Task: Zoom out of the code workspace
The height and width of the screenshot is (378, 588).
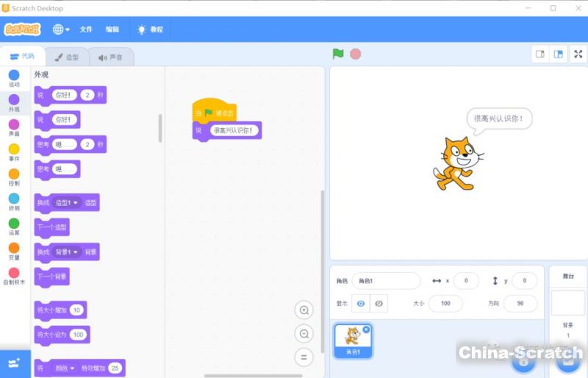Action: (304, 334)
